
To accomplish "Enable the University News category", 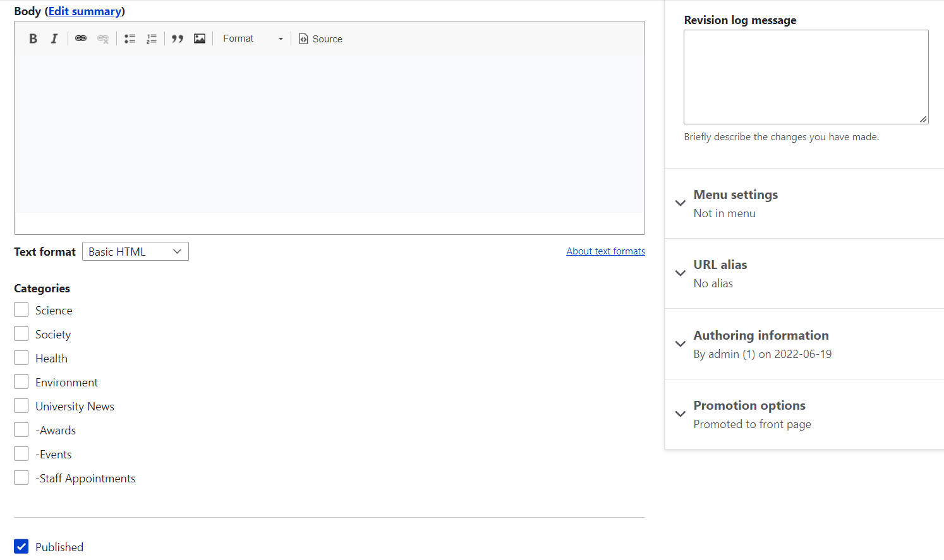I will pos(21,406).
